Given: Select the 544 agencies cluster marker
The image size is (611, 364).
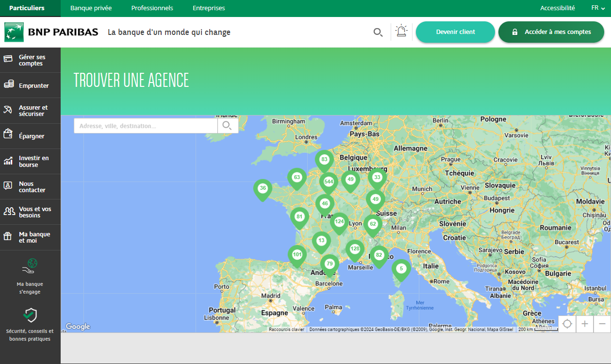Looking at the screenshot, I should [x=329, y=182].
